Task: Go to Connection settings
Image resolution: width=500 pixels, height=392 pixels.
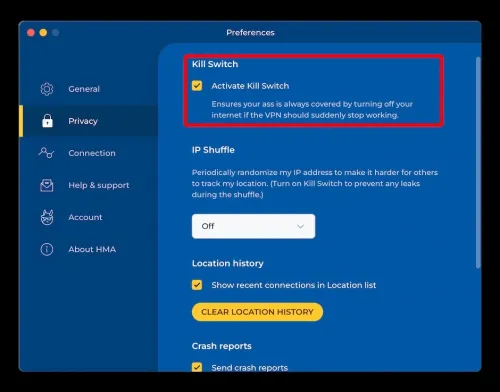Action: (92, 153)
